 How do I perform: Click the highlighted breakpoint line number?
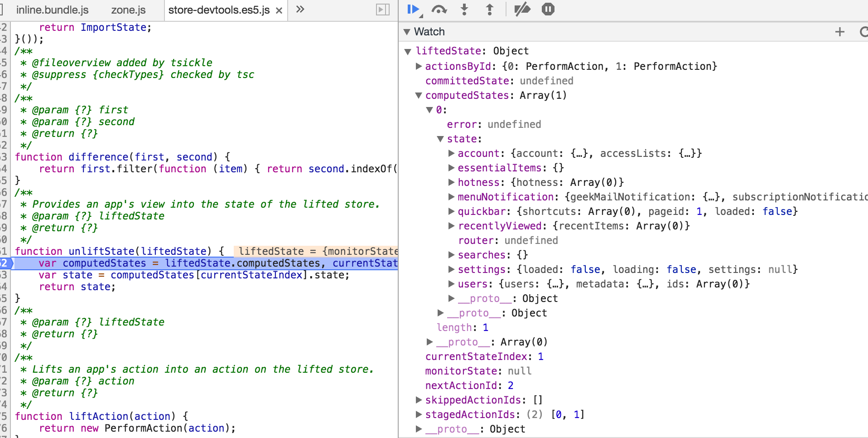[5, 263]
